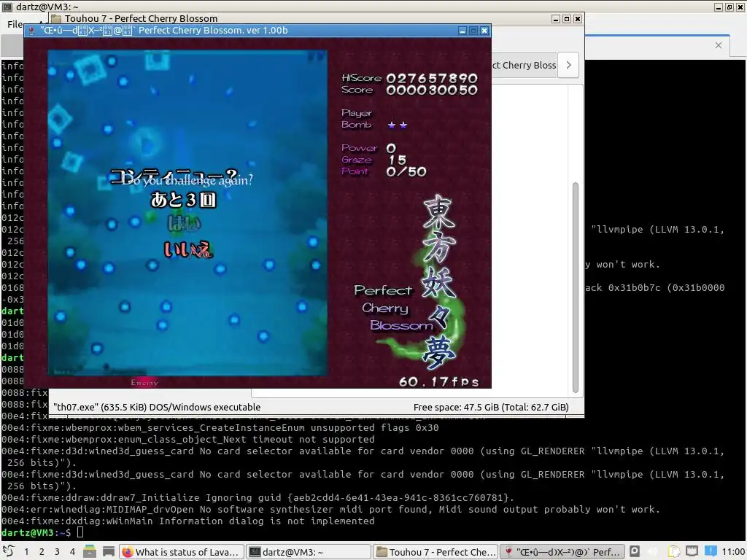Image resolution: width=747 pixels, height=560 pixels.
Task: Minimize the Touhou 7 file manager window
Action: click(555, 18)
